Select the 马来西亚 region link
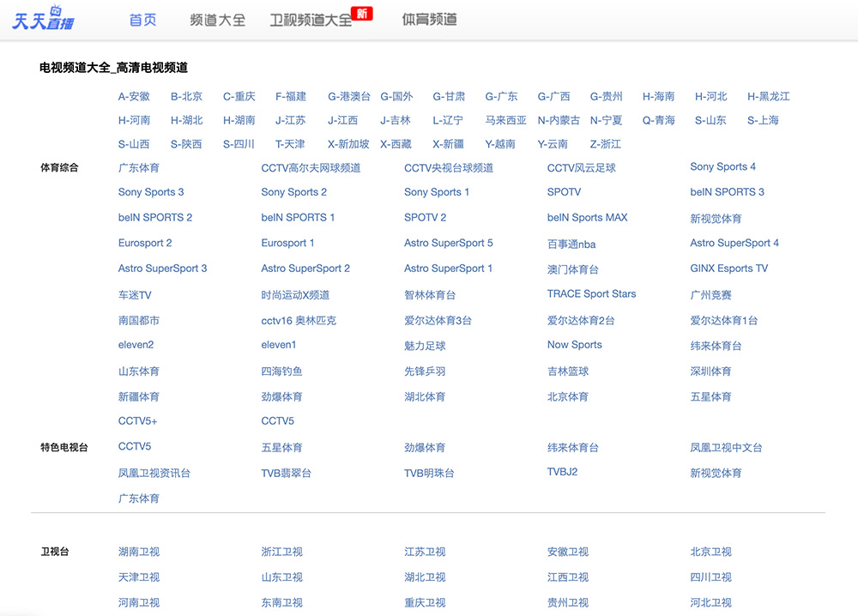The width and height of the screenshot is (858, 616). 505,120
